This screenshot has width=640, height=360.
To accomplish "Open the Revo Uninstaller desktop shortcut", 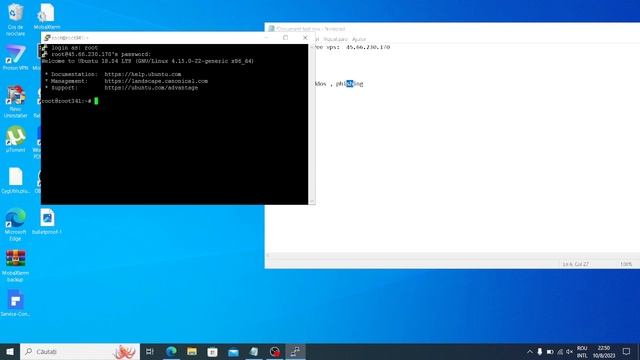I will pyautogui.click(x=16, y=101).
